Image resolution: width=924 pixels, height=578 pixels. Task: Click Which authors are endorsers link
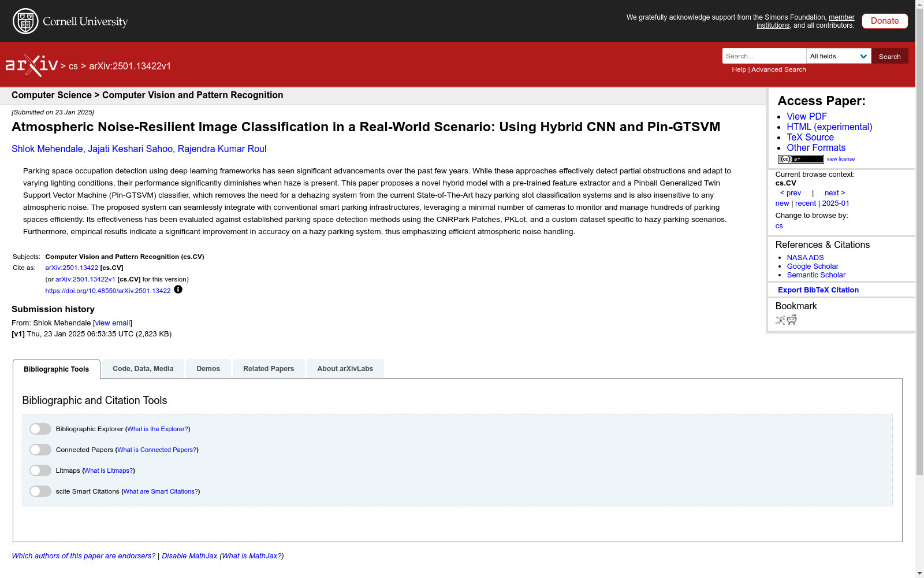click(x=84, y=556)
